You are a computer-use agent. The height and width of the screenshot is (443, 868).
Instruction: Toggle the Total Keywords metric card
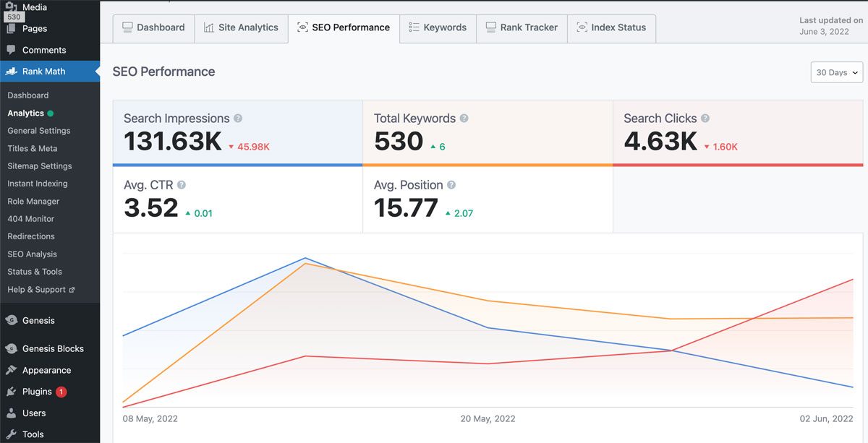pos(487,132)
